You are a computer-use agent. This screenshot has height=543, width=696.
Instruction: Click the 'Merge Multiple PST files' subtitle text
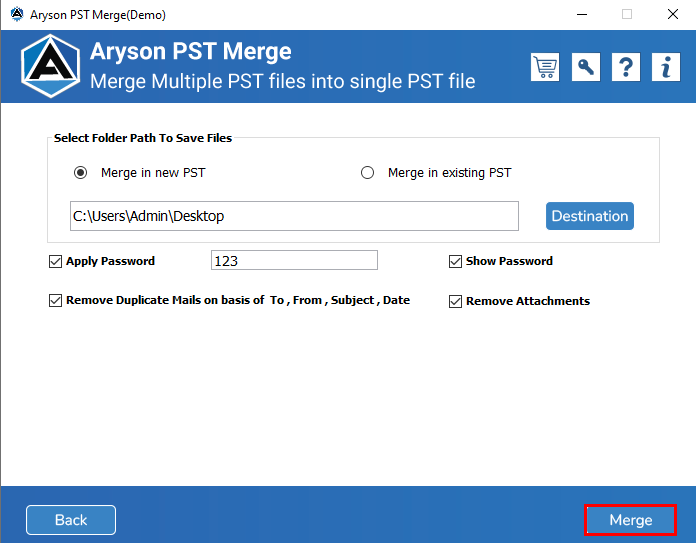pos(283,81)
